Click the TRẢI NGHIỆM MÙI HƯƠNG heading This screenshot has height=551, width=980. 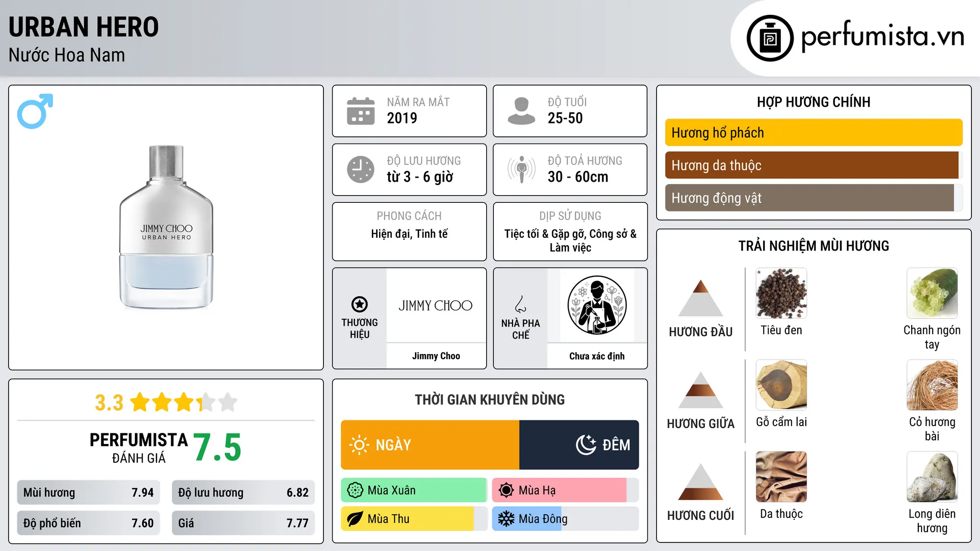813,246
